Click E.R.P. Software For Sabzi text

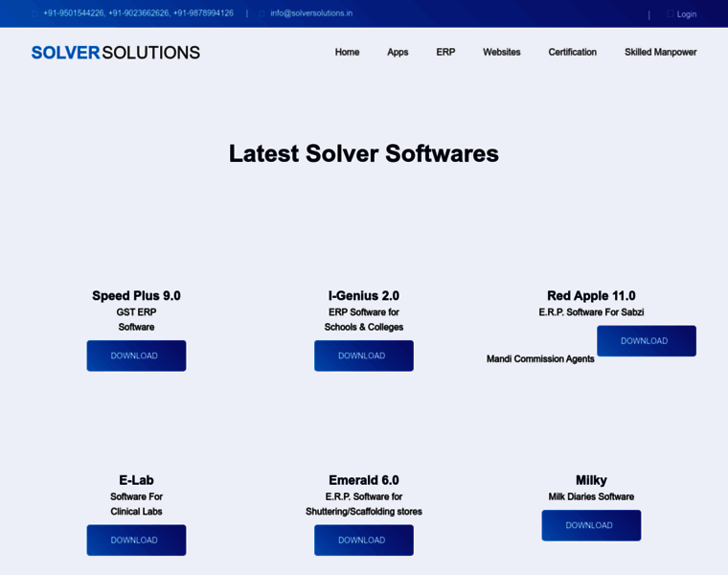(x=592, y=312)
